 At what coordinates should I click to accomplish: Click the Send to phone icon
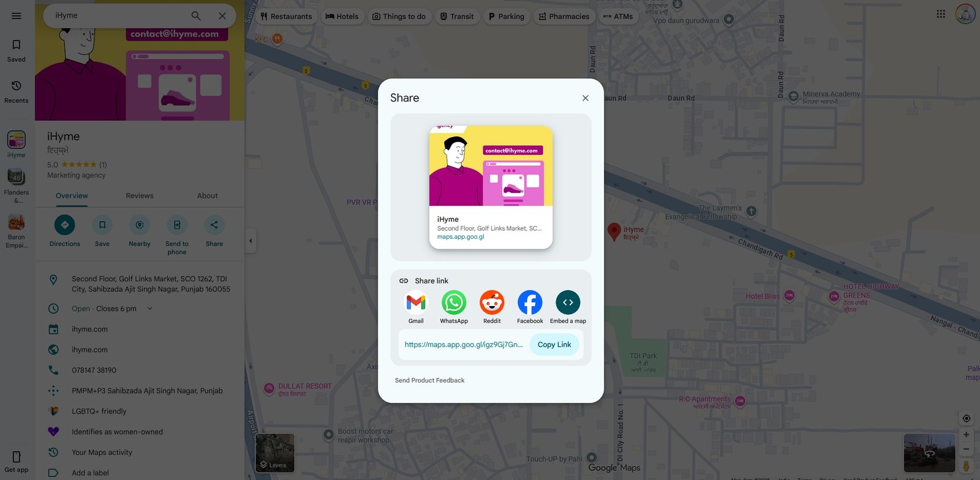(177, 225)
